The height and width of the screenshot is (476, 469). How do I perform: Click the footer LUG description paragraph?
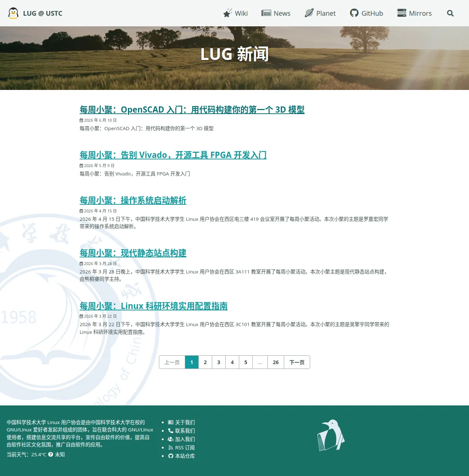(80, 434)
